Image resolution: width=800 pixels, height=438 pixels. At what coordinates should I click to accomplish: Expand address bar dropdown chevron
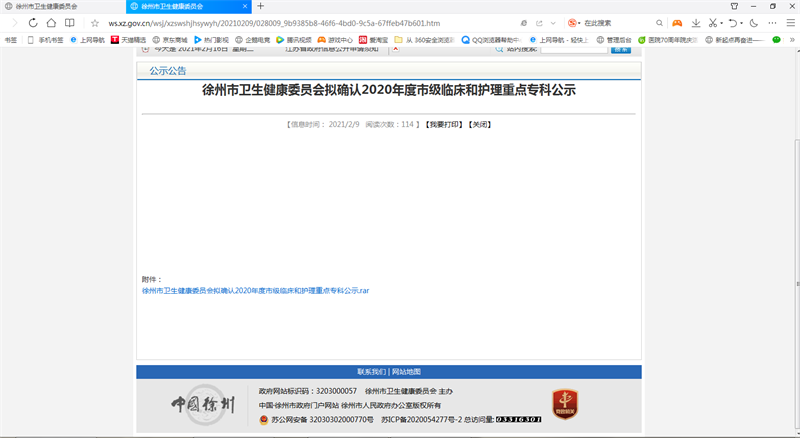pyautogui.click(x=554, y=22)
